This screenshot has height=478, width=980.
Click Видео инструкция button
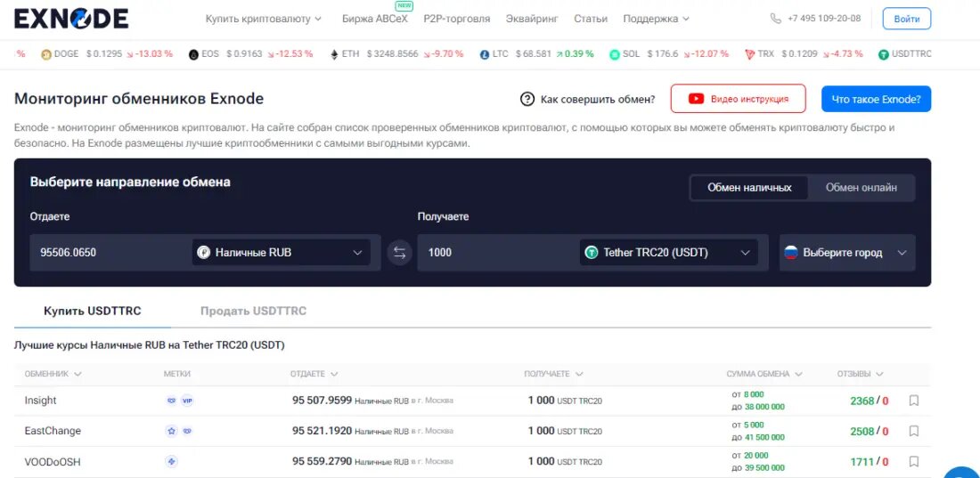pos(739,99)
